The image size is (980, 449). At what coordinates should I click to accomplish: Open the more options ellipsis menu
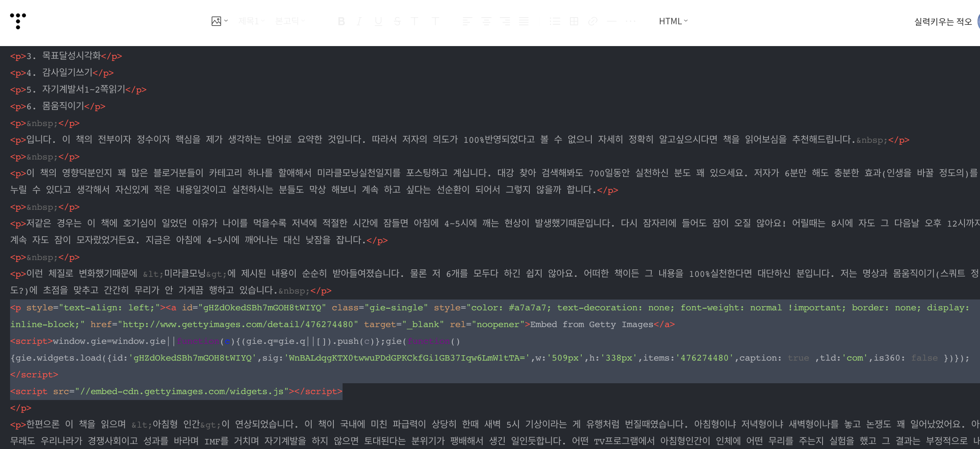coord(630,21)
